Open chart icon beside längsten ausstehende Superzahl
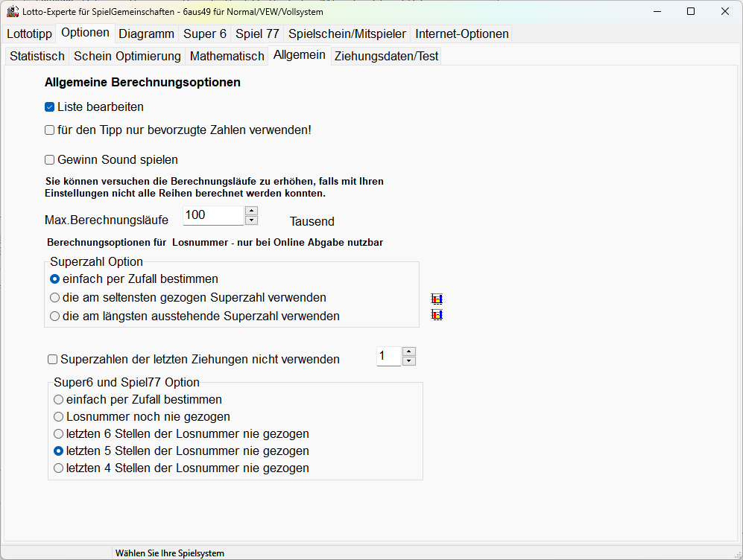The height and width of the screenshot is (560, 743). (x=437, y=315)
